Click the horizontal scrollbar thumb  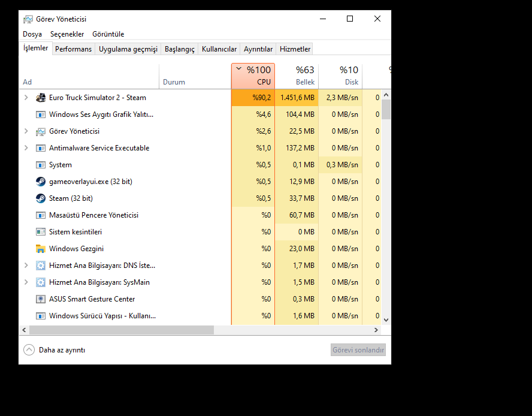click(122, 330)
